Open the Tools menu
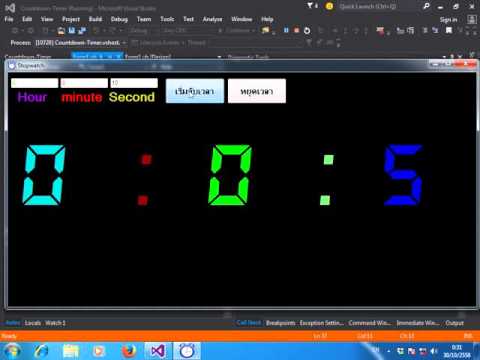The width and height of the screenshot is (480, 360). 167,19
